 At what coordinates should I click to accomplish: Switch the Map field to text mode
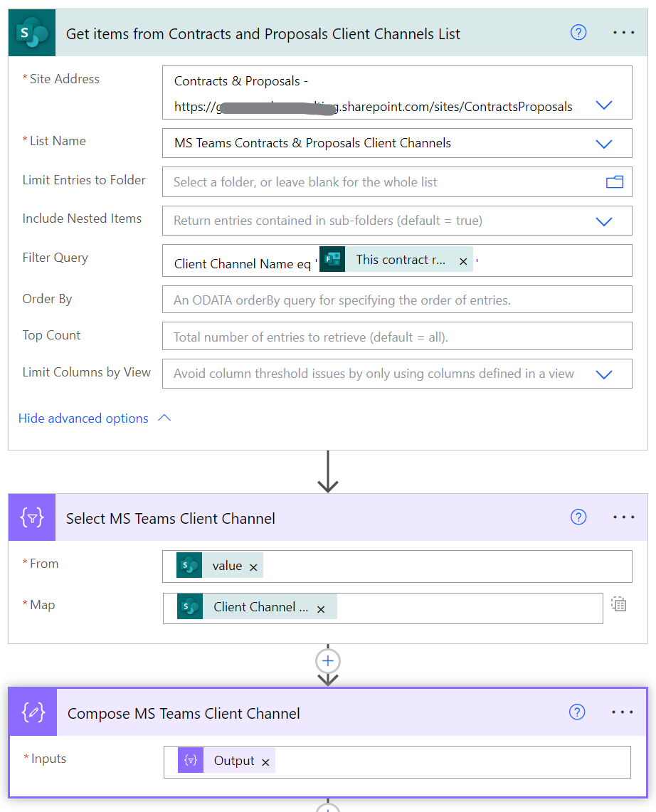[618, 603]
